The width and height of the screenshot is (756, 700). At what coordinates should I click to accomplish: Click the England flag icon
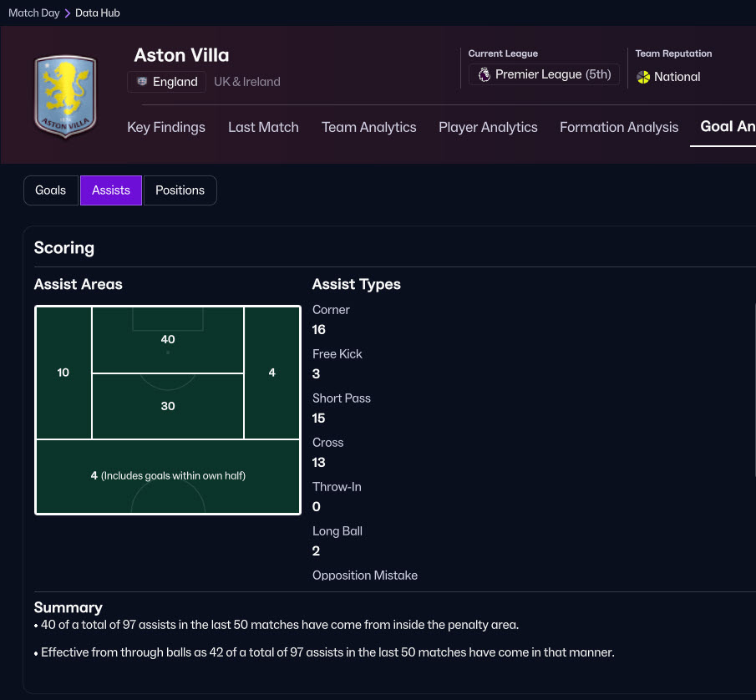(x=143, y=82)
